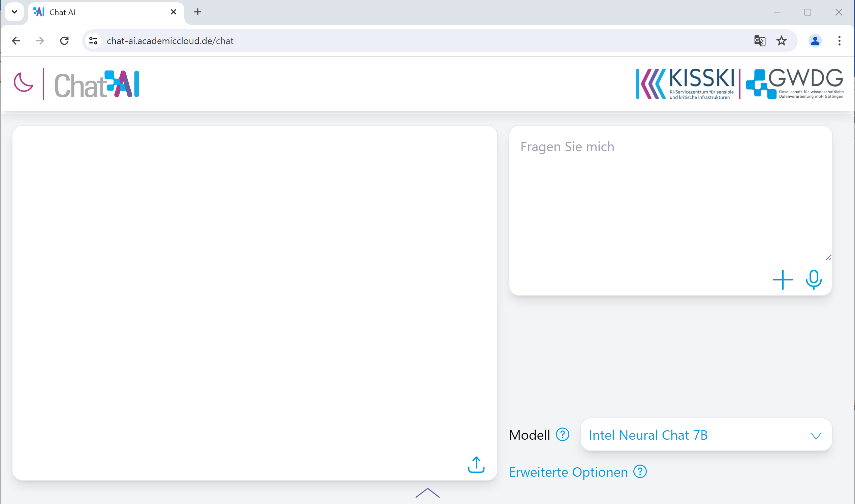This screenshot has width=855, height=504.
Task: Open the help icon beside Modell
Action: point(562,434)
